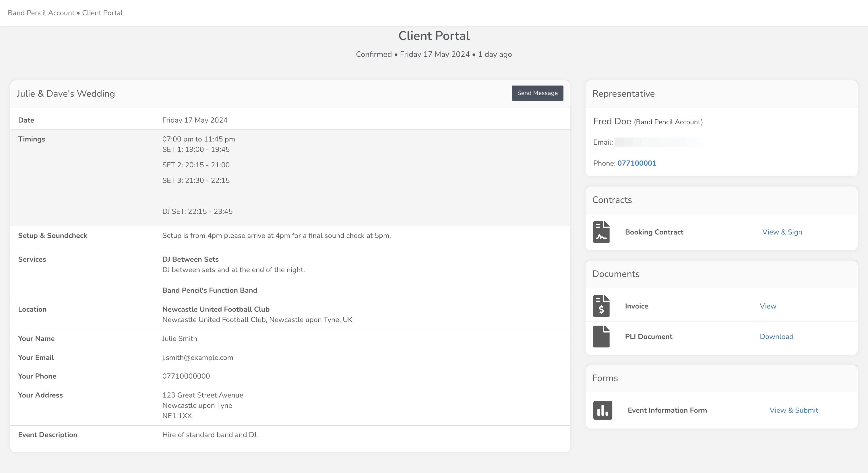Click the name Julie Smith
Image resolution: width=868 pixels, height=473 pixels.
click(180, 339)
